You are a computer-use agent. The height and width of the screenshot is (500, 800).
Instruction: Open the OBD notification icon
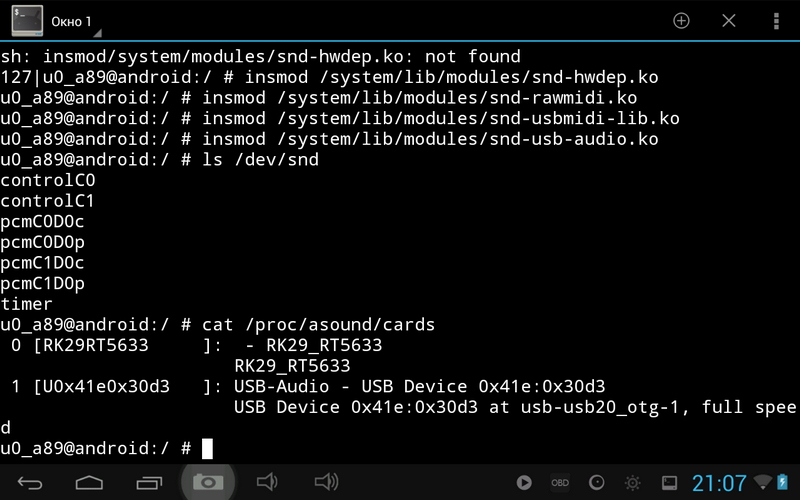(x=560, y=483)
